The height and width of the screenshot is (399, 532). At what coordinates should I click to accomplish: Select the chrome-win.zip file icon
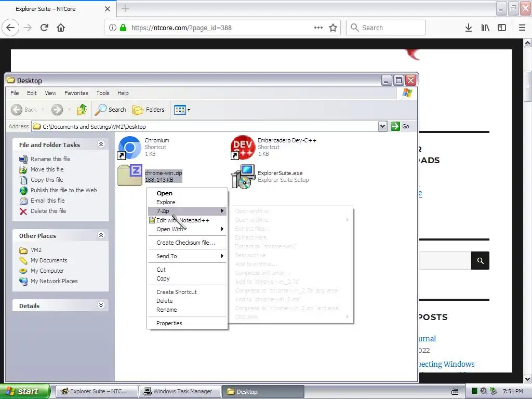click(x=129, y=176)
